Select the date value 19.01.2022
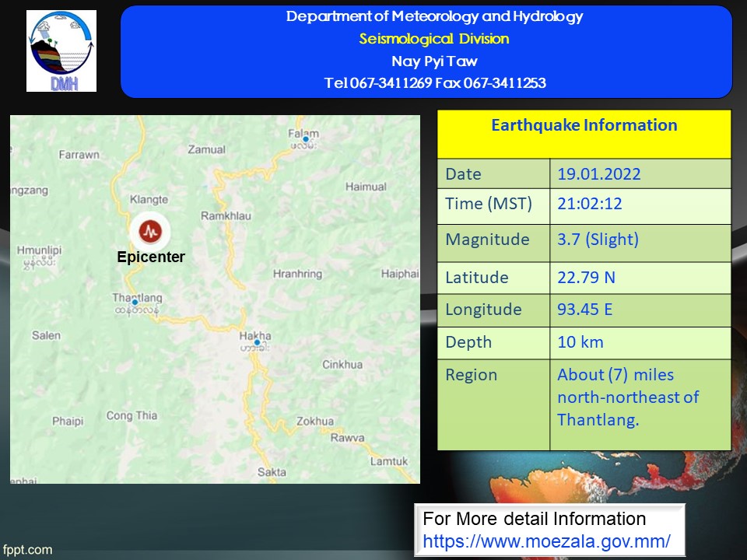This screenshot has width=747, height=560. pyautogui.click(x=599, y=174)
